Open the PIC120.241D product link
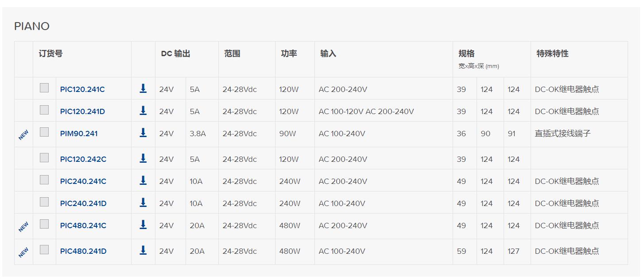The width and height of the screenshot is (644, 279). coord(82,111)
